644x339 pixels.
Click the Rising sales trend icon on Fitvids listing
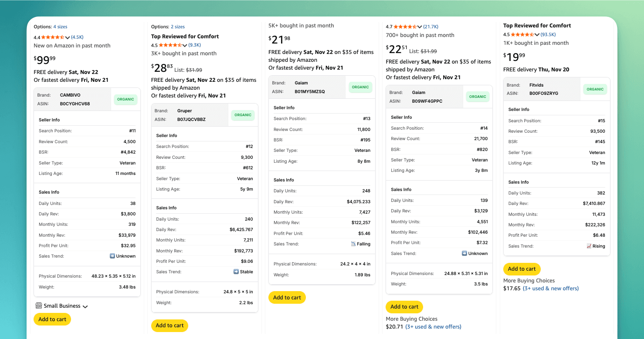(x=590, y=246)
